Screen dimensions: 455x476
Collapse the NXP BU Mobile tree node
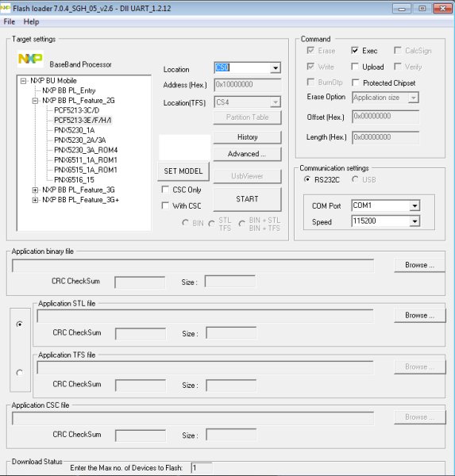[x=23, y=81]
